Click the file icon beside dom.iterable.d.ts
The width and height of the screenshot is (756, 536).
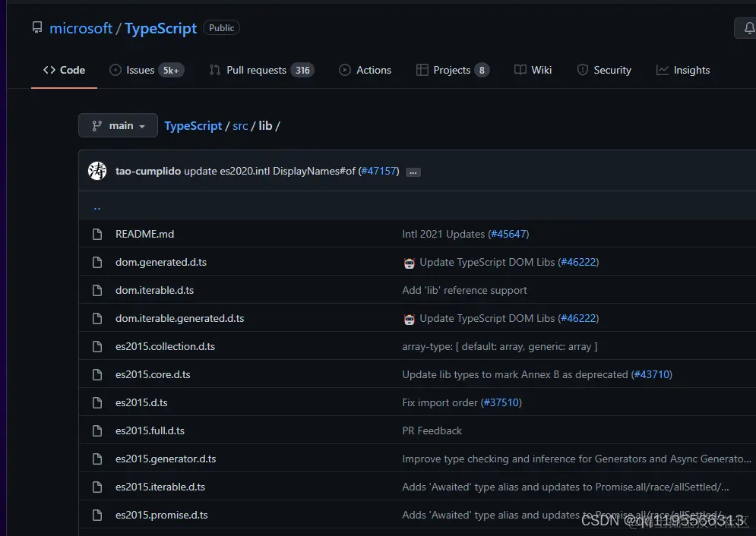tap(97, 290)
